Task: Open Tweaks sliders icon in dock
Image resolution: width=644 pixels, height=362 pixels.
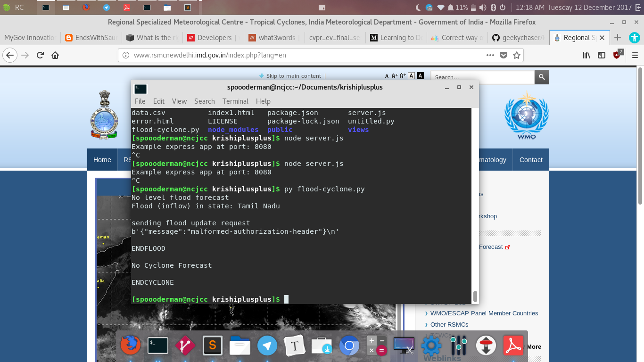Action: tap(459, 346)
